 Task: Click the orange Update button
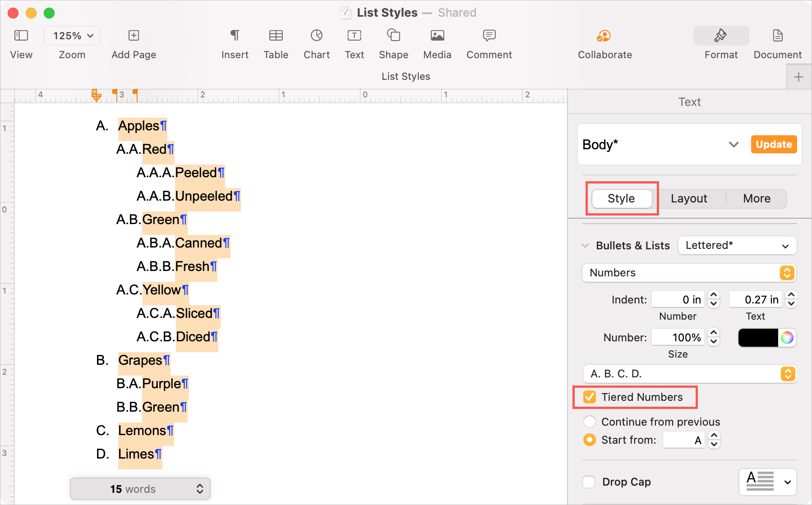click(x=774, y=144)
